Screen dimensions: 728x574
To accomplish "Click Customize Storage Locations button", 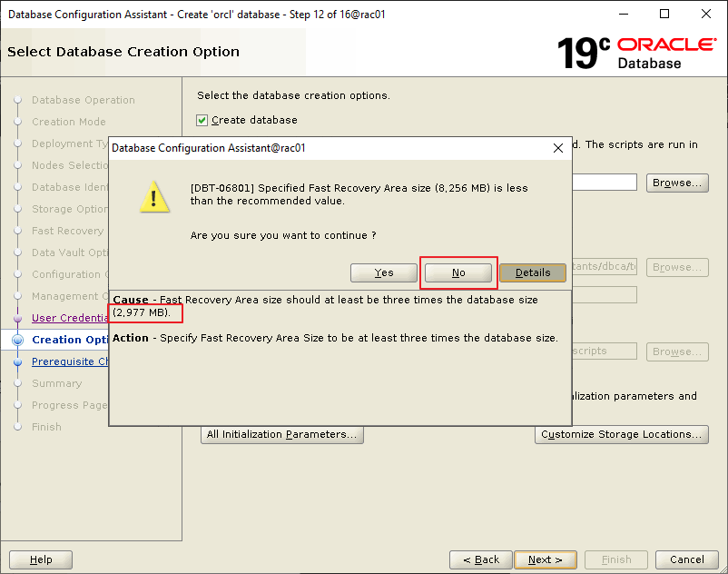I will pos(621,434).
